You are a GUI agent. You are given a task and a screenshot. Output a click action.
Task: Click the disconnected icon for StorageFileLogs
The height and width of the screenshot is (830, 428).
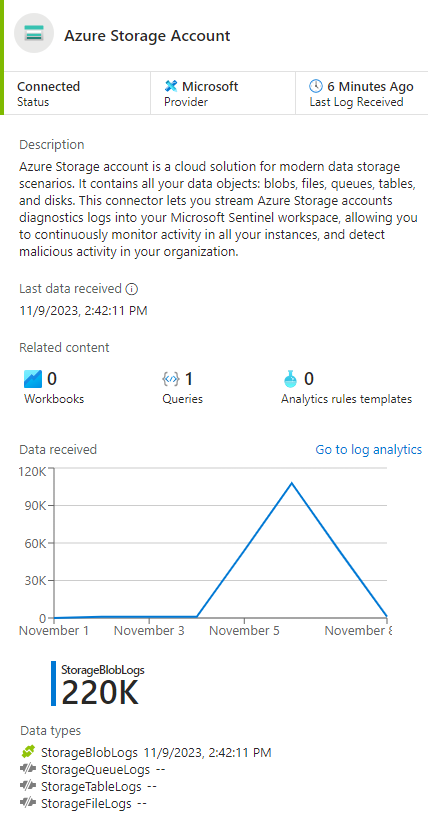29,802
